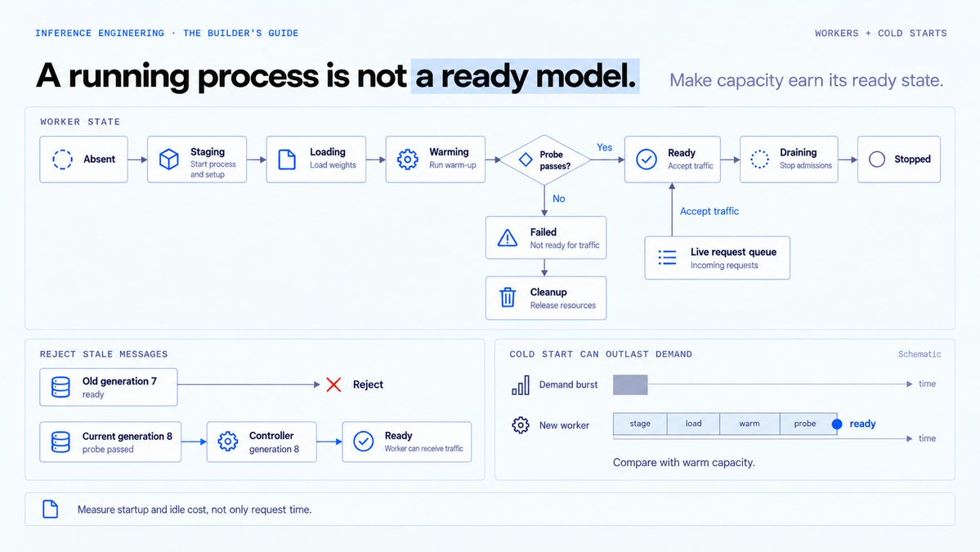Screen dimensions: 980x552
Task: Click the document icon in the bottom note bar
Action: [x=51, y=509]
